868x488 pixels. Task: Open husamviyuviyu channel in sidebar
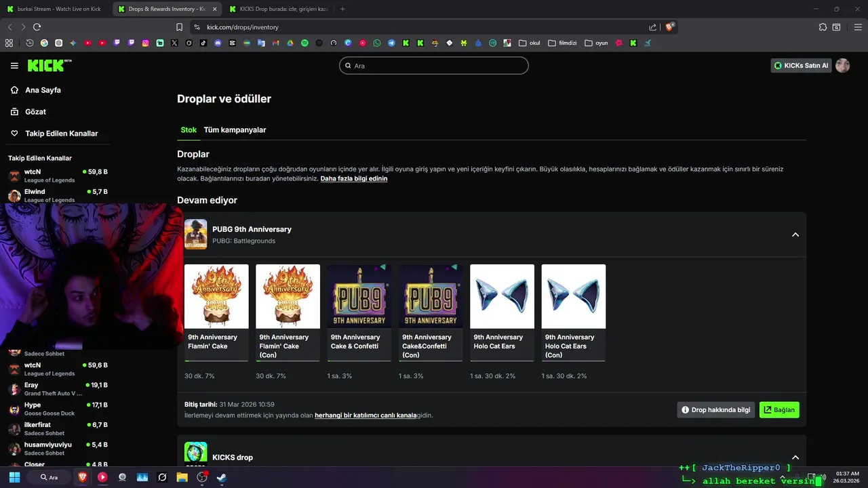tap(58, 449)
